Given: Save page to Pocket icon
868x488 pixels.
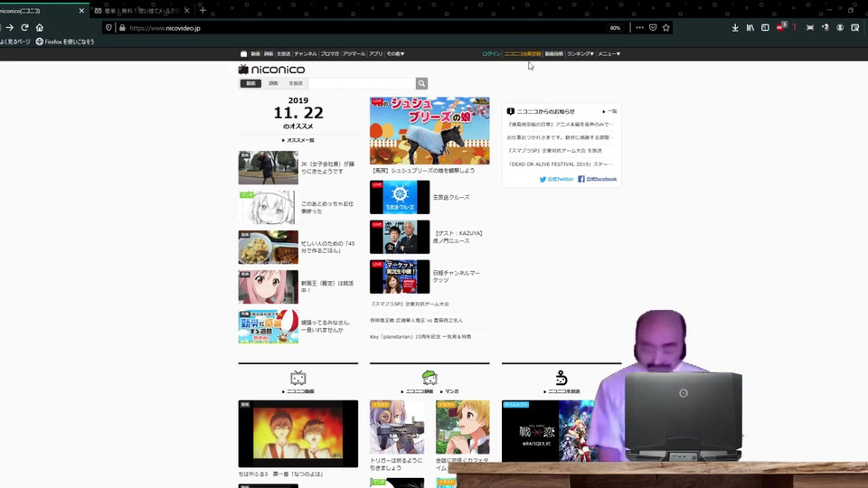Looking at the screenshot, I should coord(653,28).
